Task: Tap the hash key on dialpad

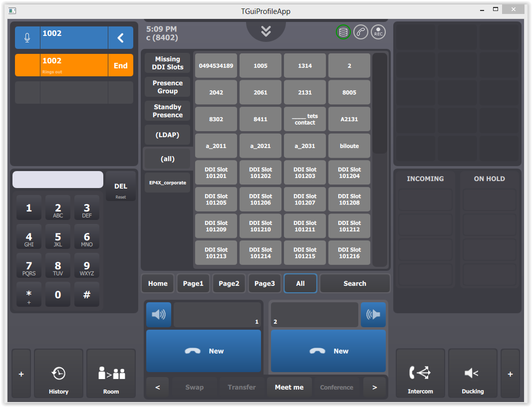Action: [87, 295]
